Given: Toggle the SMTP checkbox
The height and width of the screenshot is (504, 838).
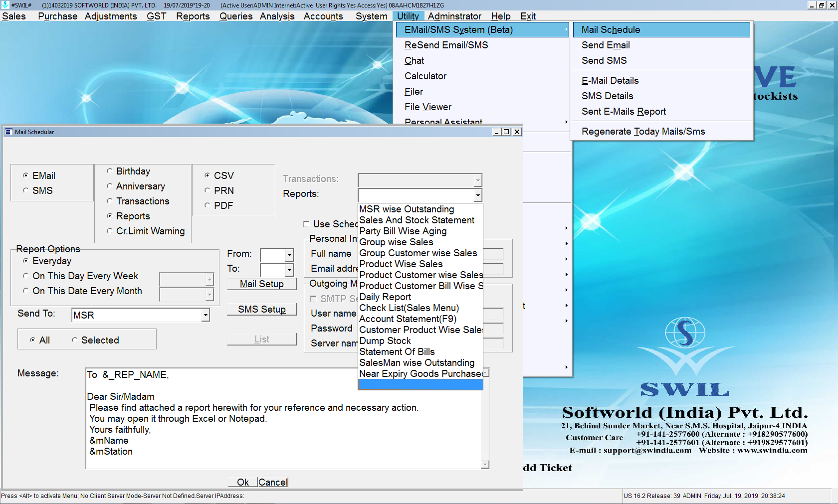Looking at the screenshot, I should tap(313, 299).
